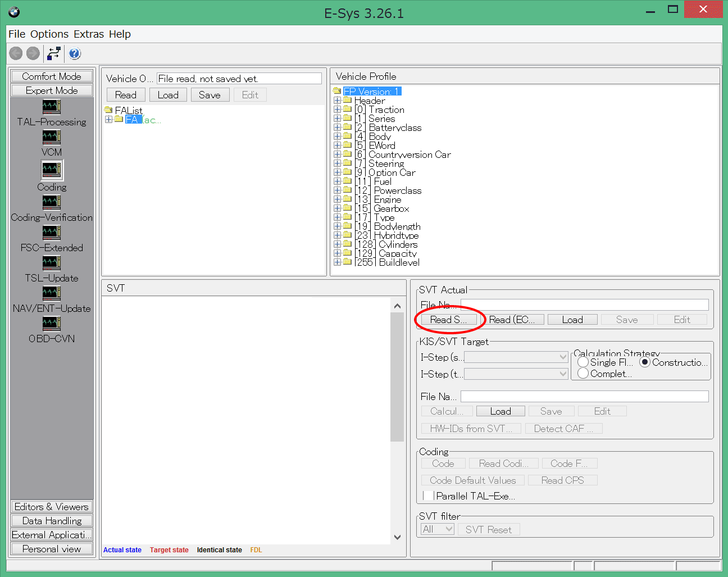Open the VCM module icon
This screenshot has width=728, height=577.
point(52,137)
